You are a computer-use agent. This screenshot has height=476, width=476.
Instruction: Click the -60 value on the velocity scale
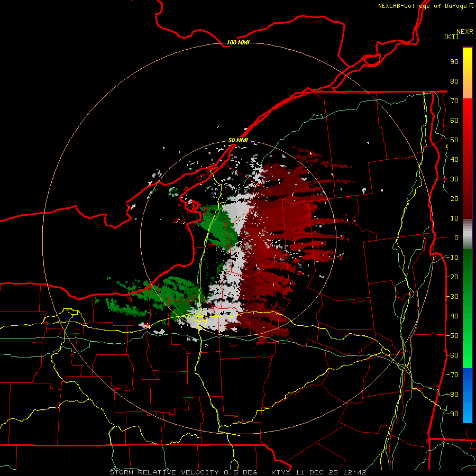[452, 355]
